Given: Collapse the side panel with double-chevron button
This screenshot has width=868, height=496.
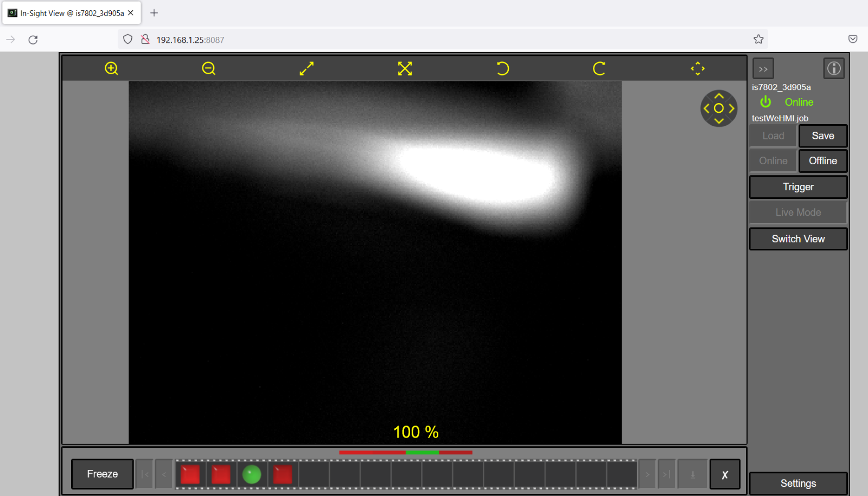Looking at the screenshot, I should 763,69.
